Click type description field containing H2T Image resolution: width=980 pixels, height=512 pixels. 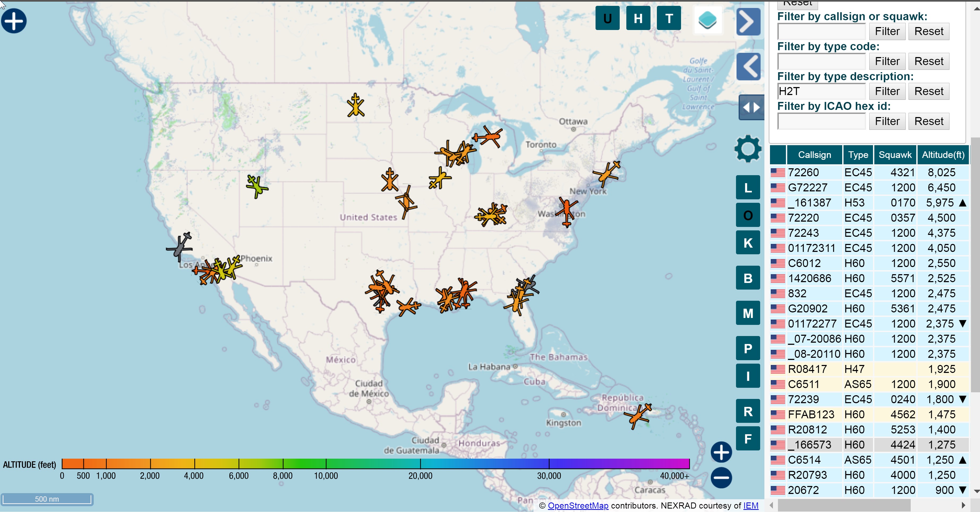(821, 91)
